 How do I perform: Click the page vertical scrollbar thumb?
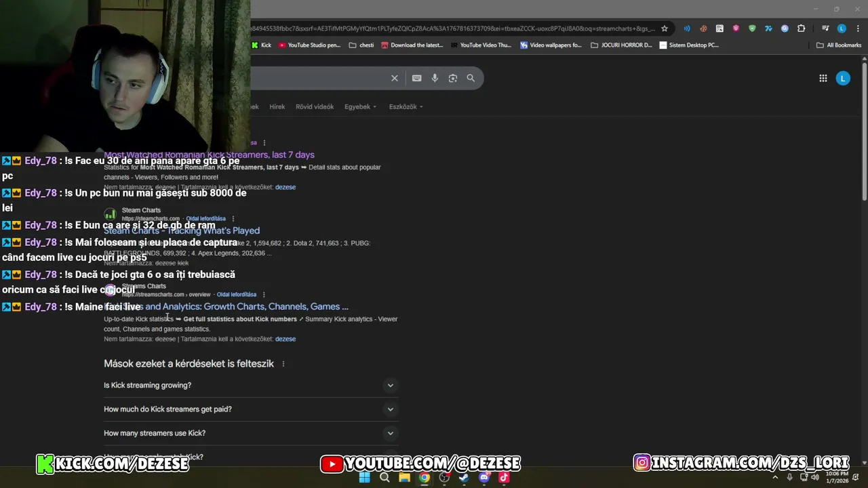click(x=865, y=132)
